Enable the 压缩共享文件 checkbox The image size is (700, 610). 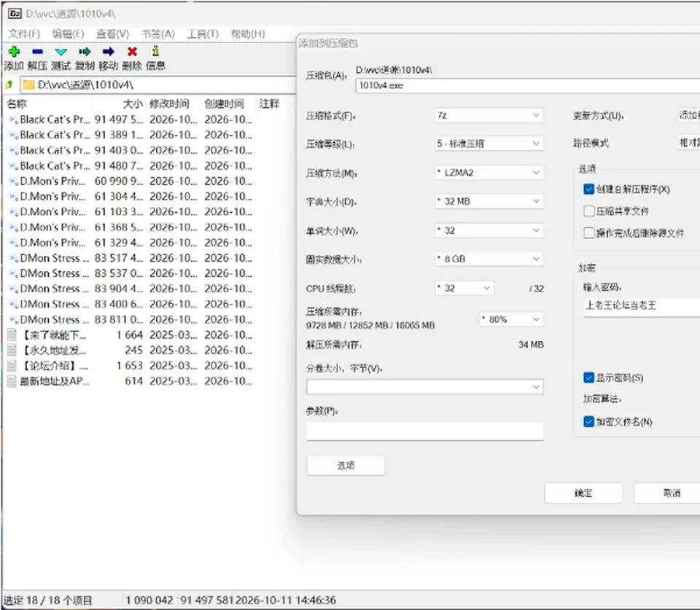click(589, 211)
